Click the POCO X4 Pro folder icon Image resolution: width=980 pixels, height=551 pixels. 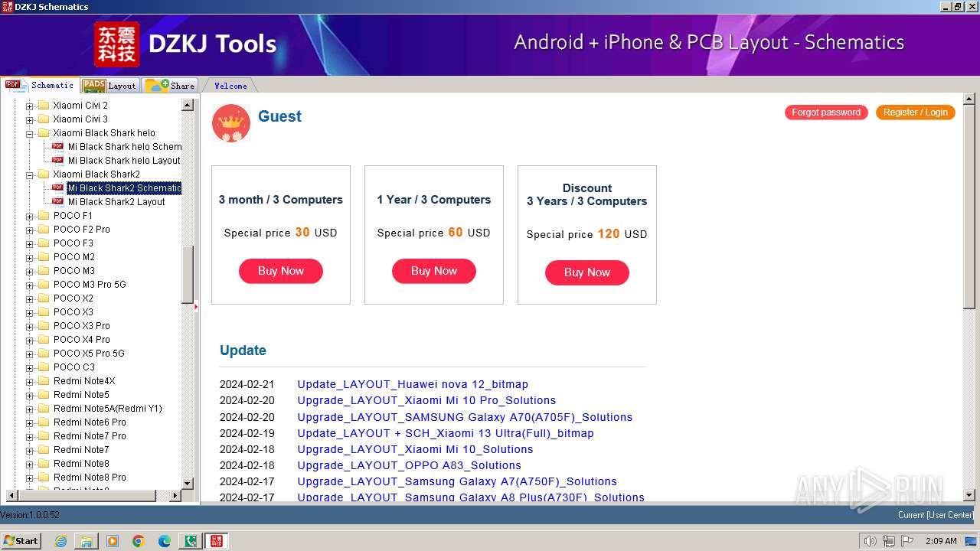point(44,339)
